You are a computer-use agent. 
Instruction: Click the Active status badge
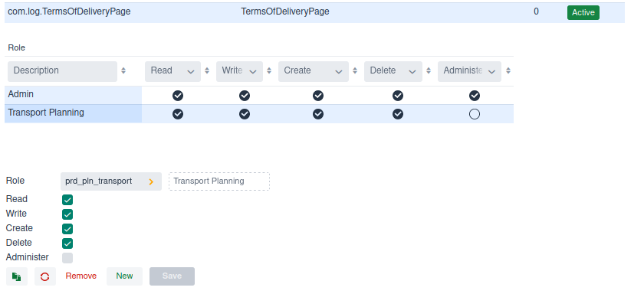[x=583, y=12]
